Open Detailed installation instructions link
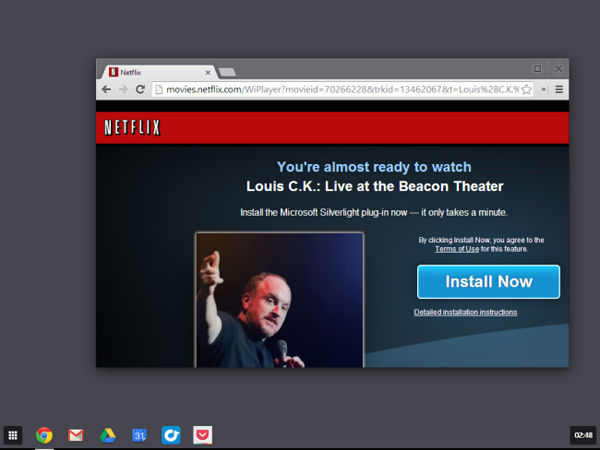The width and height of the screenshot is (600, 450). [466, 312]
